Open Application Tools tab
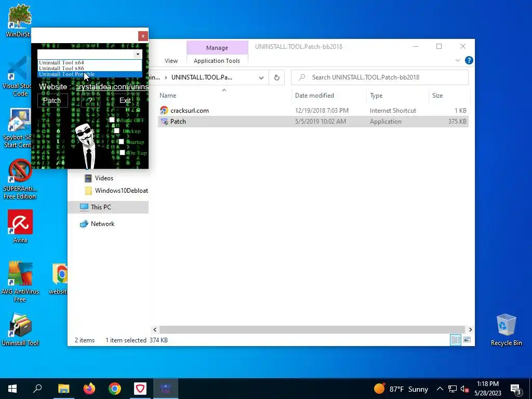 click(217, 61)
